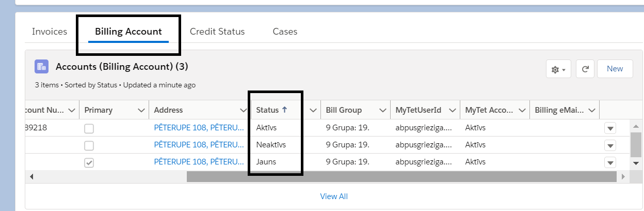Image resolution: width=644 pixels, height=211 pixels.
Task: Switch to the Invoices tab
Action: coord(50,32)
